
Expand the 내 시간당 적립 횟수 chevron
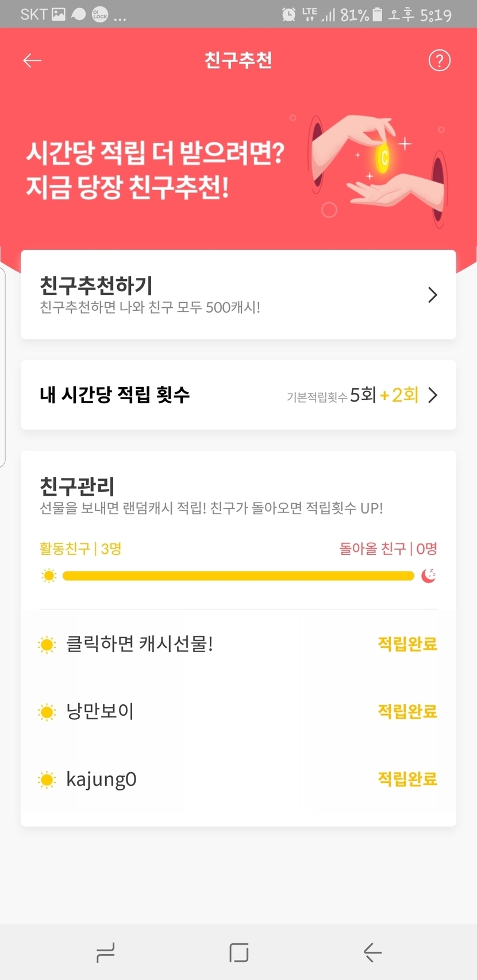coord(433,395)
